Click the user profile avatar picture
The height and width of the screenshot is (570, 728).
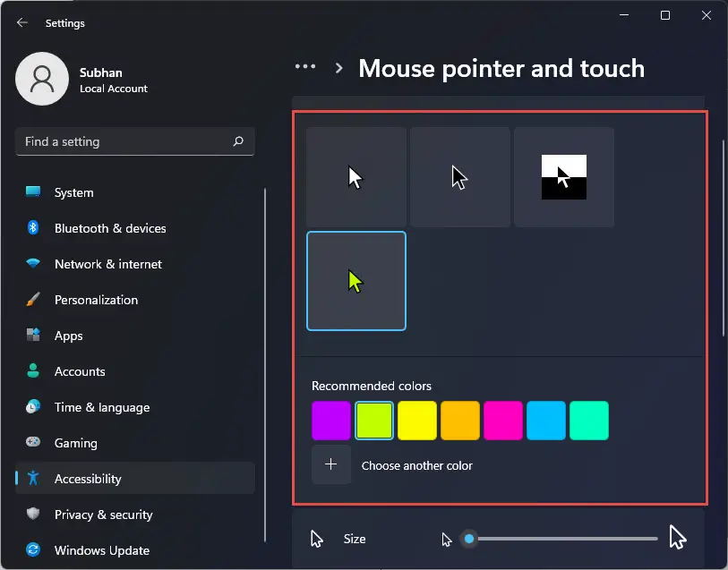tap(42, 79)
